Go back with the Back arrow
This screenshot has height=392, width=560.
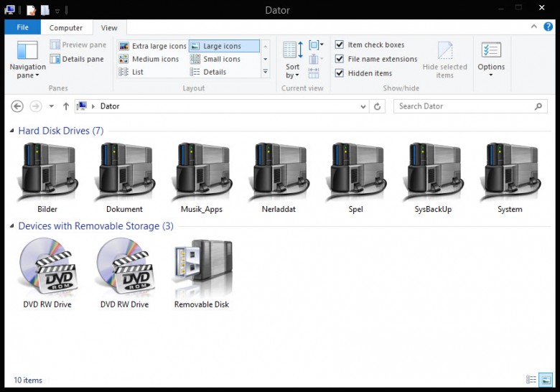[x=17, y=106]
